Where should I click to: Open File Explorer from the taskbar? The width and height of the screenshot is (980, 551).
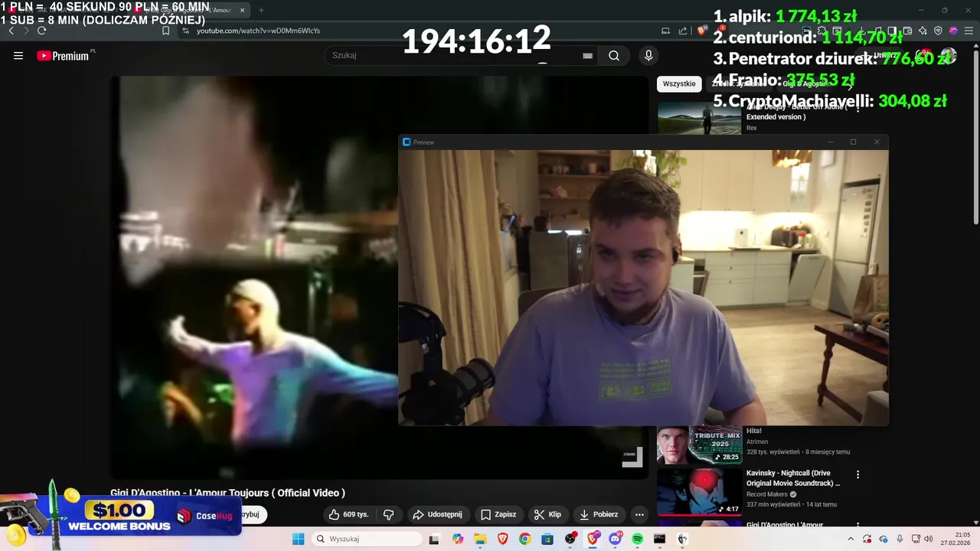click(480, 539)
